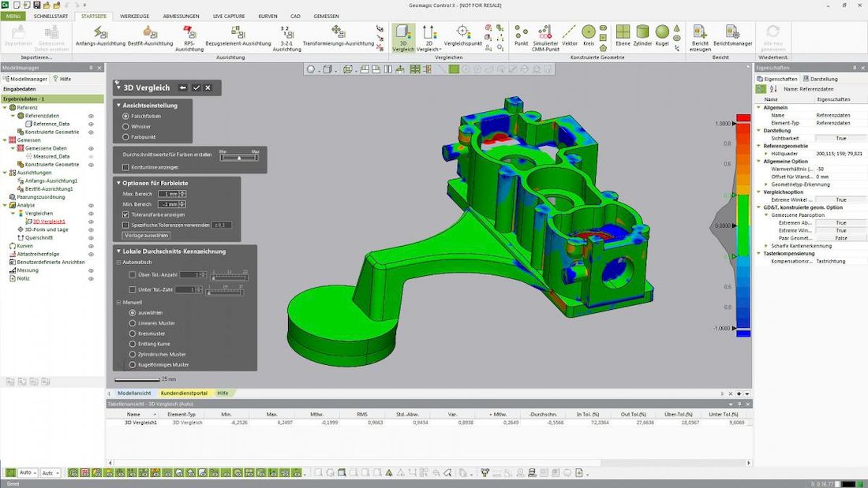Select the Falschfarben radio button
868x488 pixels.
125,116
